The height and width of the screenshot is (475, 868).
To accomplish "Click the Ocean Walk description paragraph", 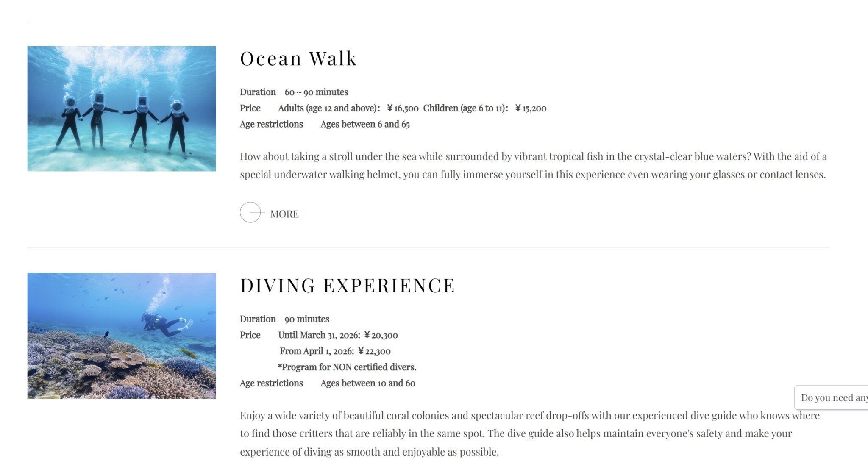I will [533, 165].
